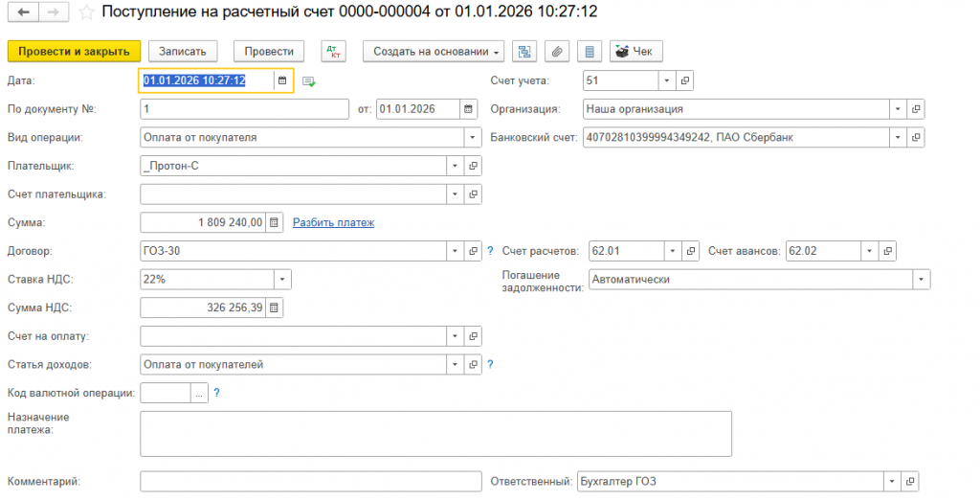The width and height of the screenshot is (980, 501).
Task: Open the Договор ГОЗ-30 record
Action: 473,251
